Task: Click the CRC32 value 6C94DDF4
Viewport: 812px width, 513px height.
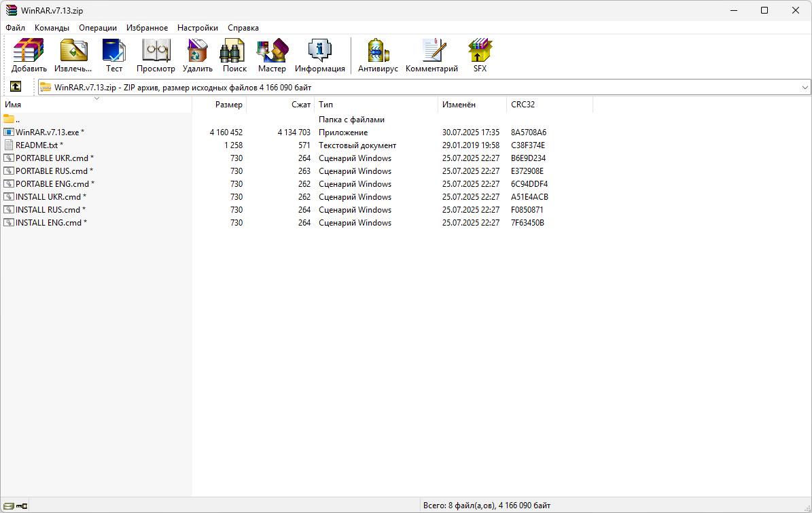Action: tap(529, 184)
